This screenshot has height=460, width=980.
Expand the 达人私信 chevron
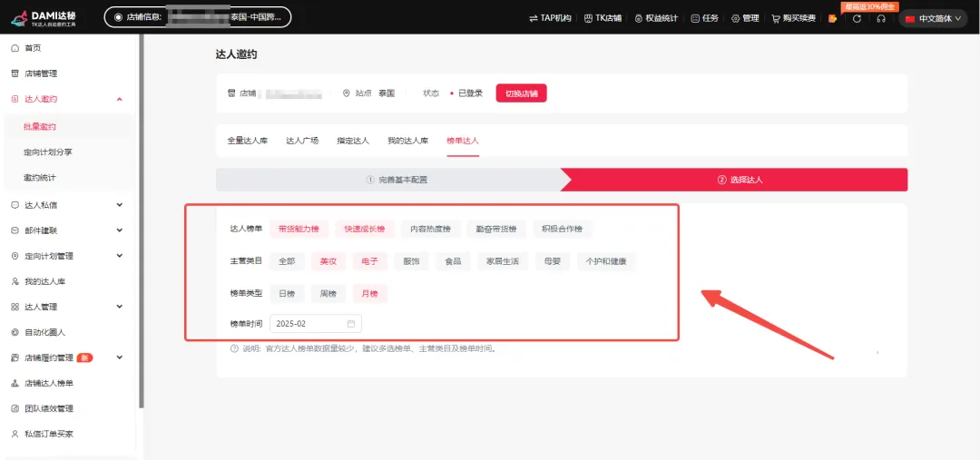[120, 205]
